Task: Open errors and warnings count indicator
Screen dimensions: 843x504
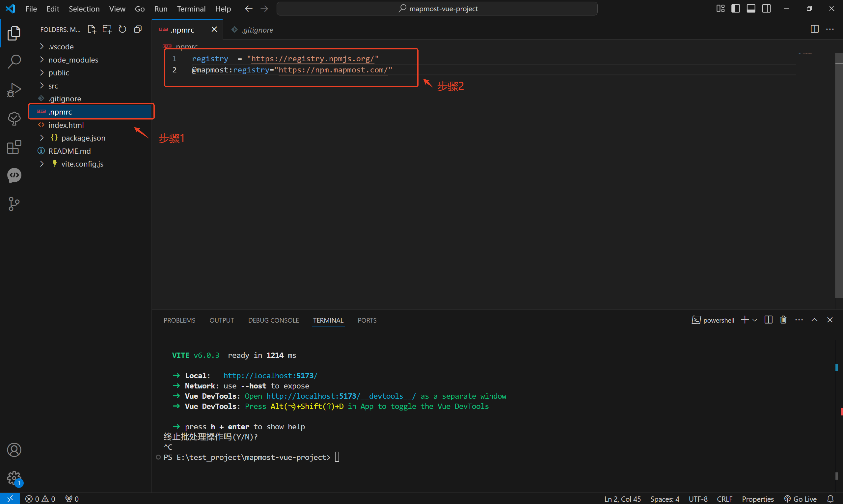Action: [x=40, y=499]
